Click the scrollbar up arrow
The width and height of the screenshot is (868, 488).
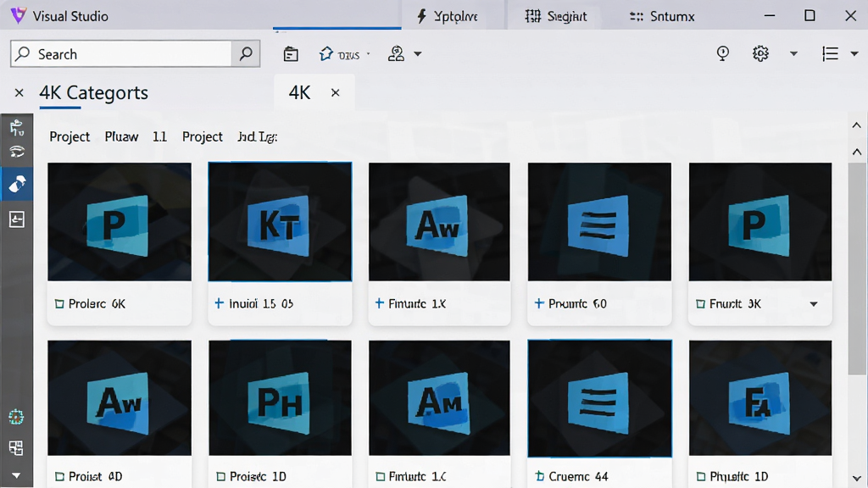coord(856,152)
